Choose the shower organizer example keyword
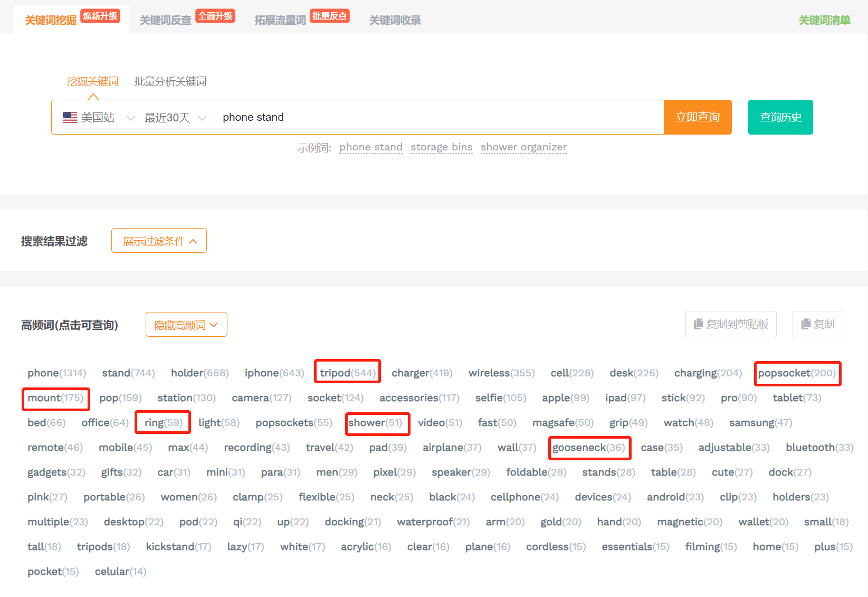The width and height of the screenshot is (868, 597). [523, 147]
